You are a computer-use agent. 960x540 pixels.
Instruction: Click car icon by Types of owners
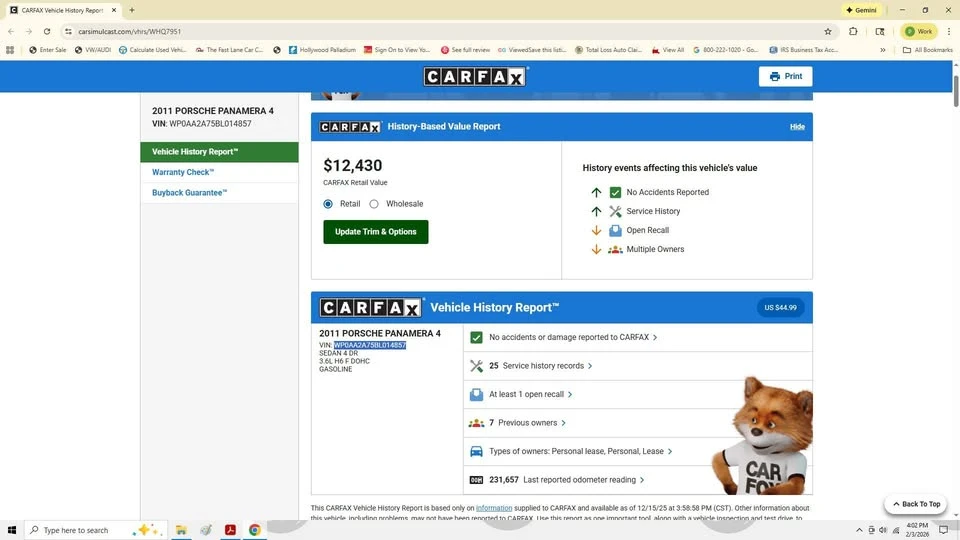click(x=476, y=451)
